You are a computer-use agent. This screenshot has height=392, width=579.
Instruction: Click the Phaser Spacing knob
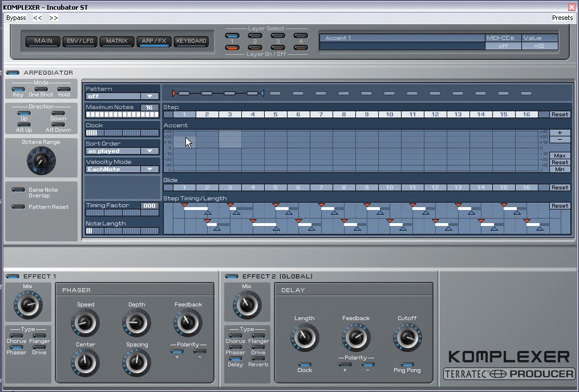click(136, 362)
